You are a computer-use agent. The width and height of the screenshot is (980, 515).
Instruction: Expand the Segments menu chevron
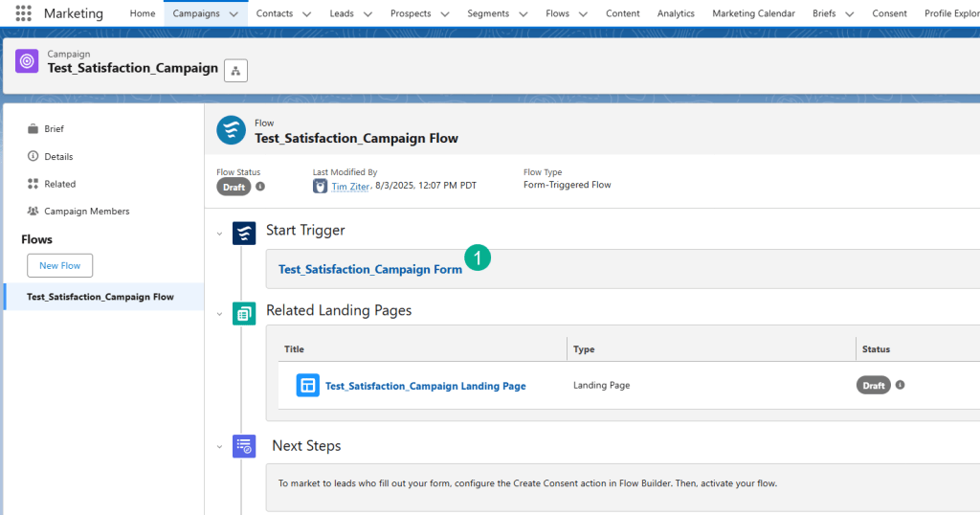coord(523,14)
